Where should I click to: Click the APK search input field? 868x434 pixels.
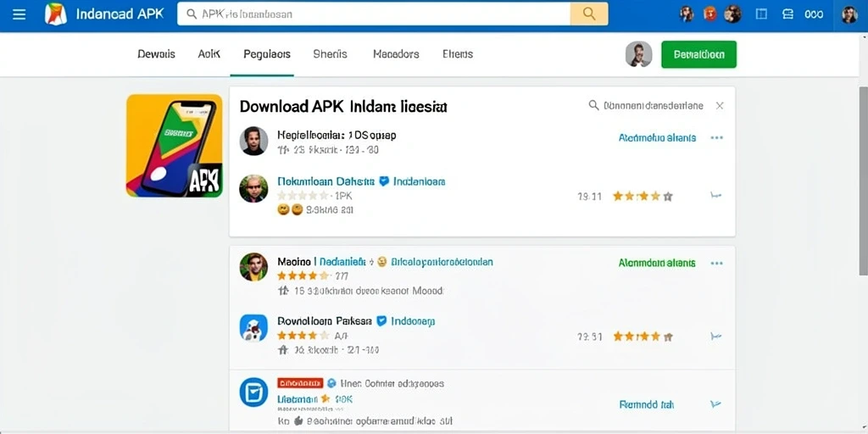pyautogui.click(x=374, y=14)
